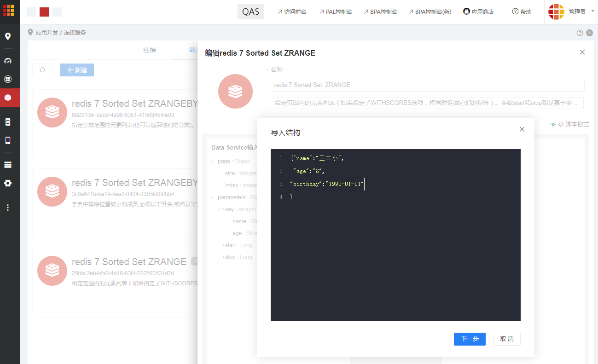The image size is (598, 364).
Task: Click inside the JSON code editor area
Action: [x=395, y=253]
